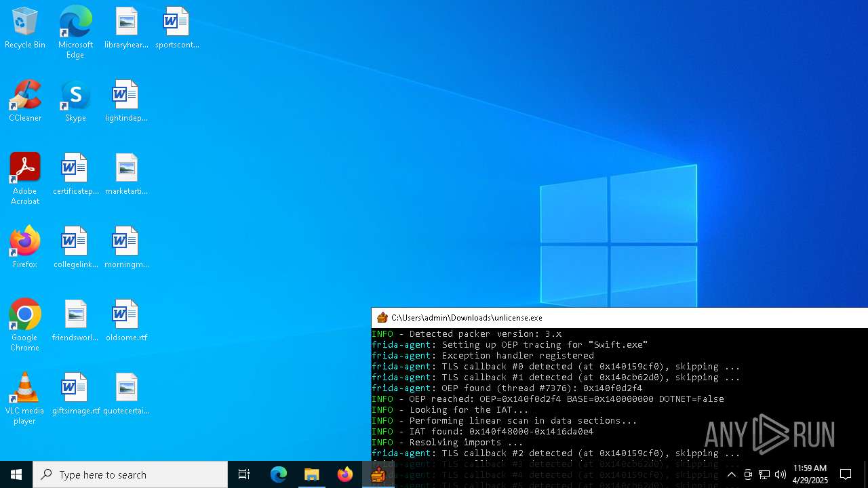The image size is (868, 488).
Task: Open the notification Action Center
Action: tap(846, 474)
